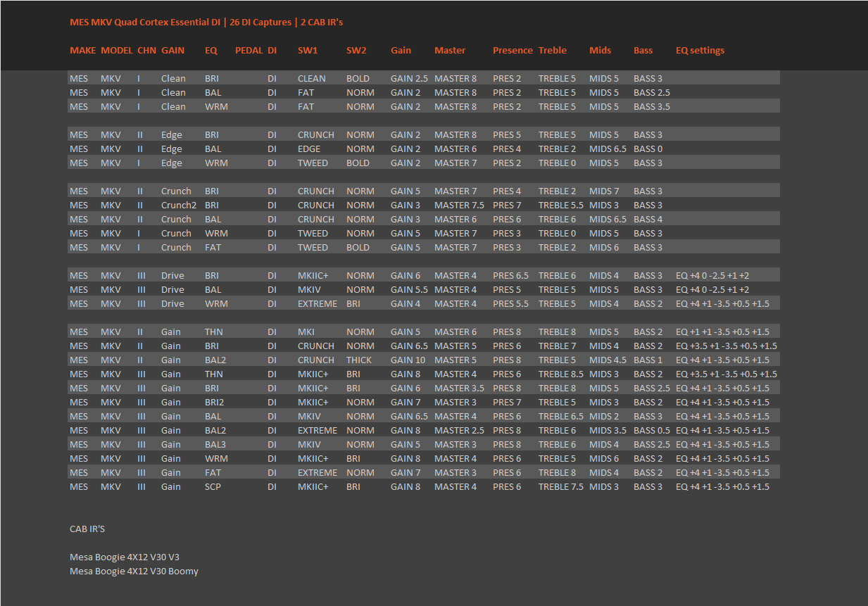Select the 'BASS 1' cell
The width and height of the screenshot is (868, 606).
[648, 360]
